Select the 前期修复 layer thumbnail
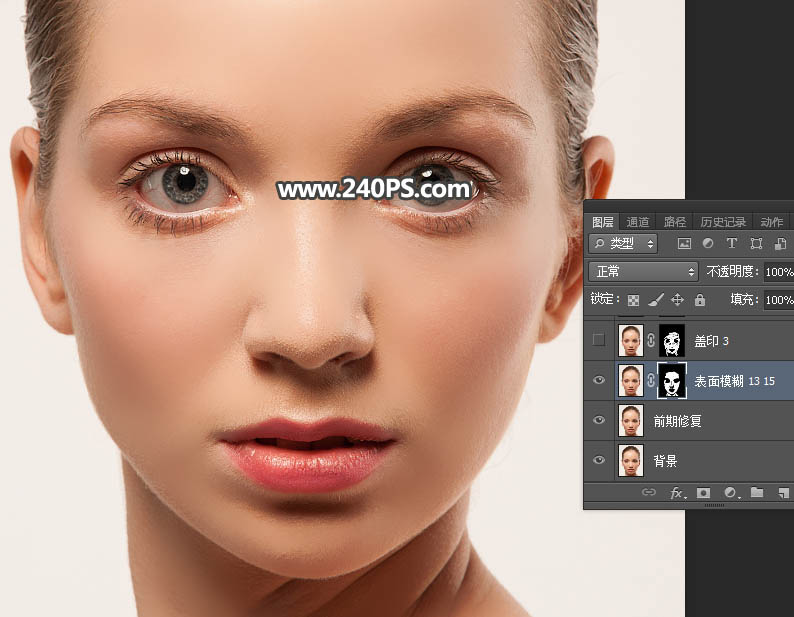Viewport: 794px width, 617px height. 631,420
